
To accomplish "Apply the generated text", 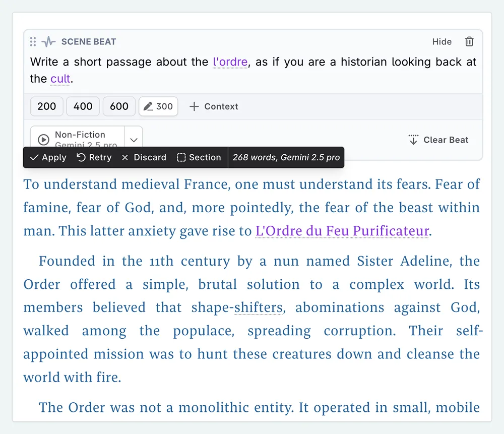I will tap(48, 157).
